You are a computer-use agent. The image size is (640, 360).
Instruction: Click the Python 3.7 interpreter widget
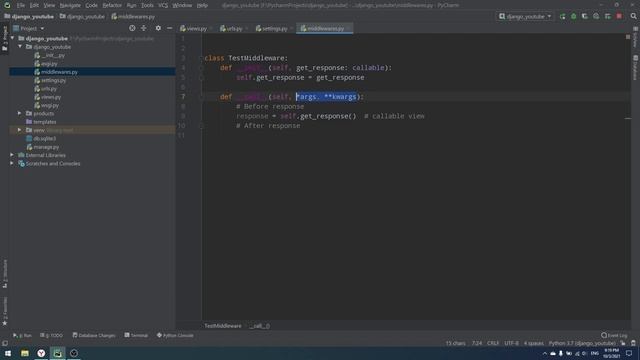[x=582, y=343]
